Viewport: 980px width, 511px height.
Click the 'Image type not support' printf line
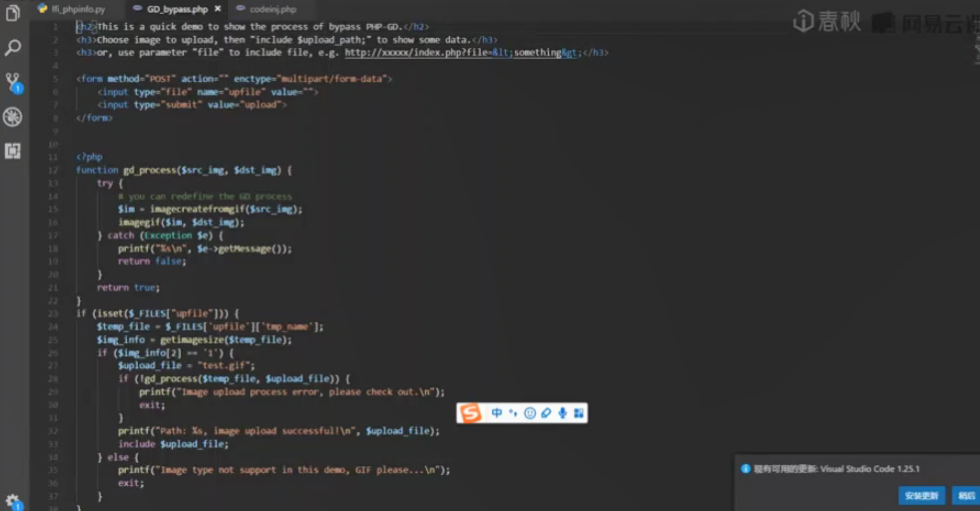coord(284,470)
